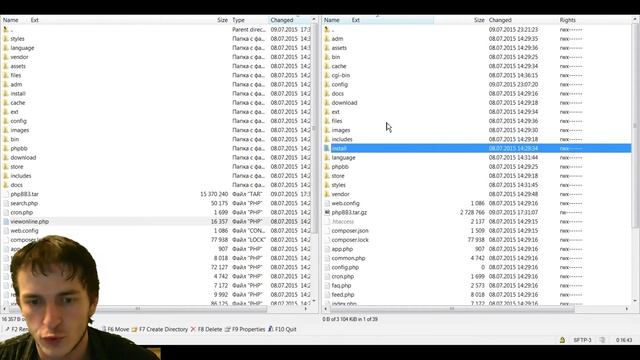
Task: Sort right panel by Name column
Action: (x=331, y=20)
